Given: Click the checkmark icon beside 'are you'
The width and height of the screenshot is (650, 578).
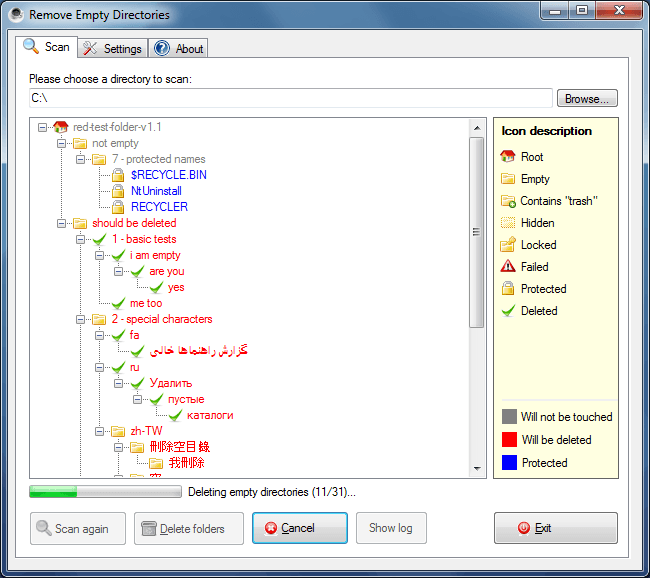Looking at the screenshot, I should point(137,272).
